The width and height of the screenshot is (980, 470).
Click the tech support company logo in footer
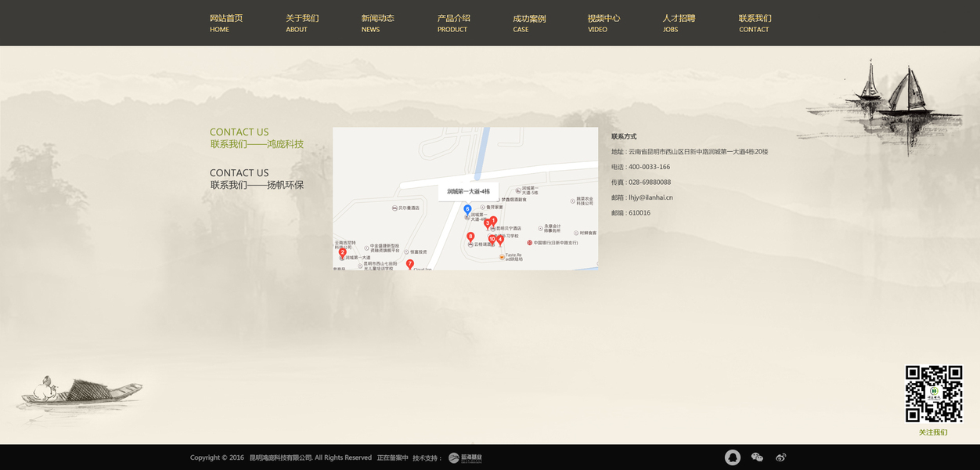pos(465,457)
